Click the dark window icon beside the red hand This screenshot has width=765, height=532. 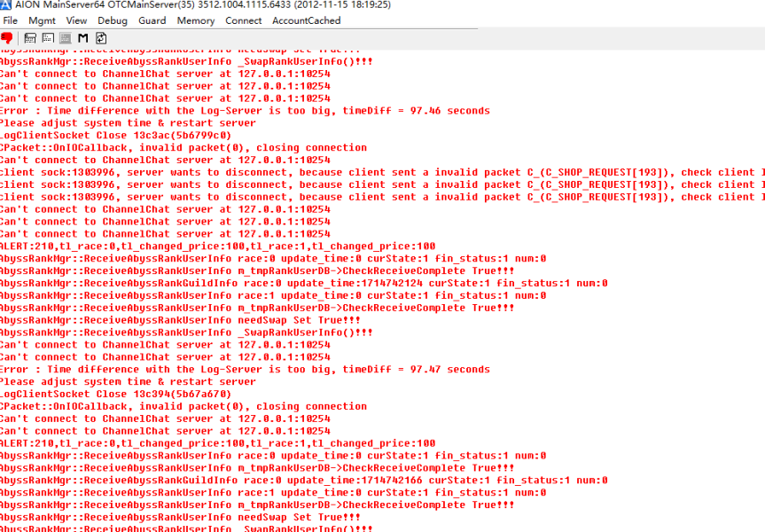pos(30,38)
